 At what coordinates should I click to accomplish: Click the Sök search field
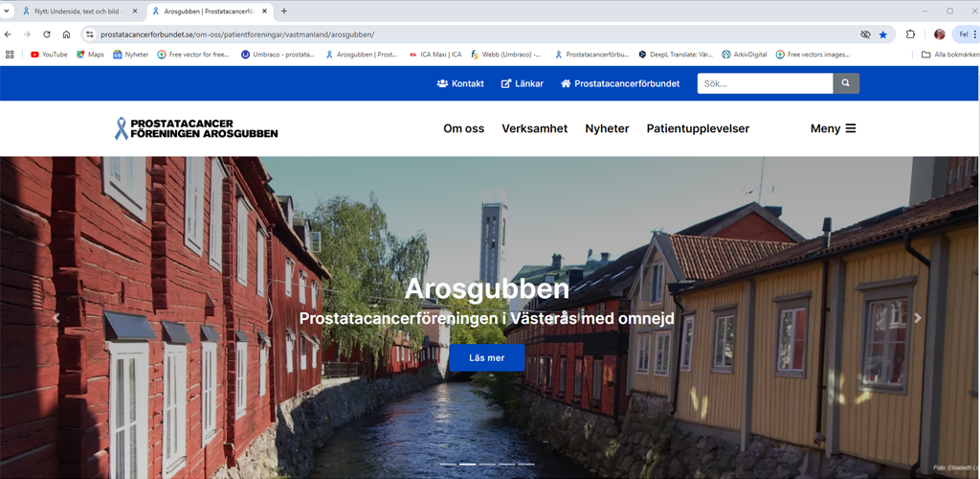[764, 83]
